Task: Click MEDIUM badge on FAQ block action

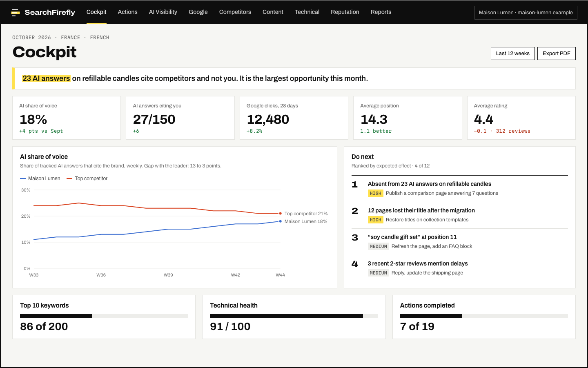Action: pos(378,246)
